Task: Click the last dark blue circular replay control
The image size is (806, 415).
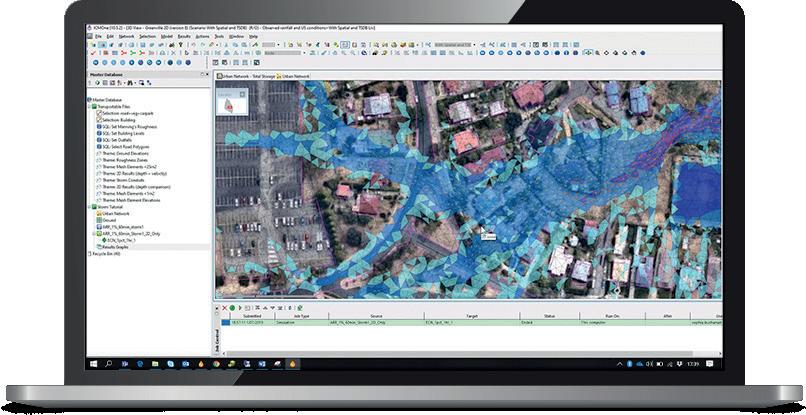Action: click(x=188, y=62)
